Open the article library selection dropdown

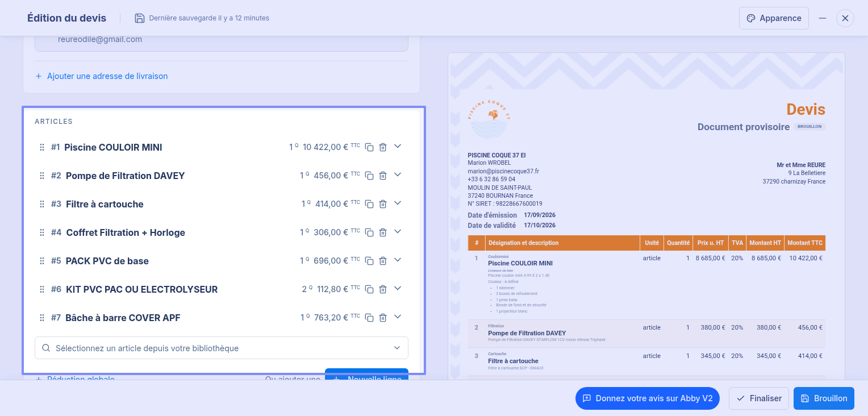[x=222, y=348]
